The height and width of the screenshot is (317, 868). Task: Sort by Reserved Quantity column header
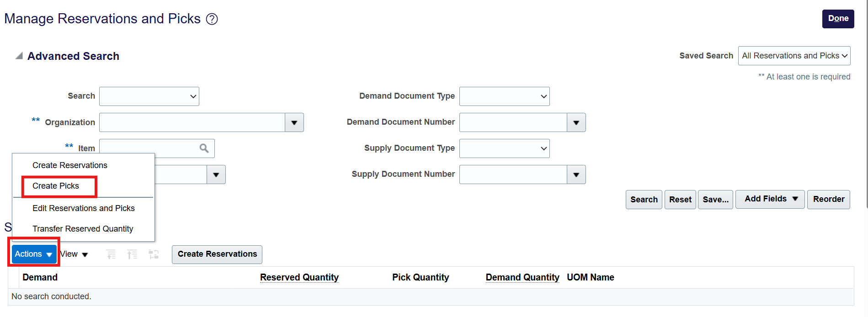coord(299,277)
